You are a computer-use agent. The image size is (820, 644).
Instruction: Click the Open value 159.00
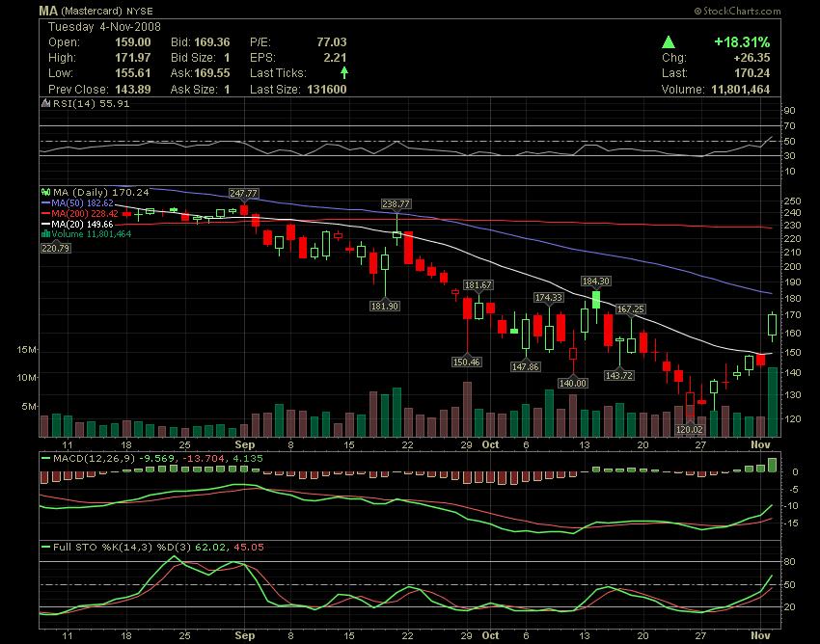click(133, 42)
